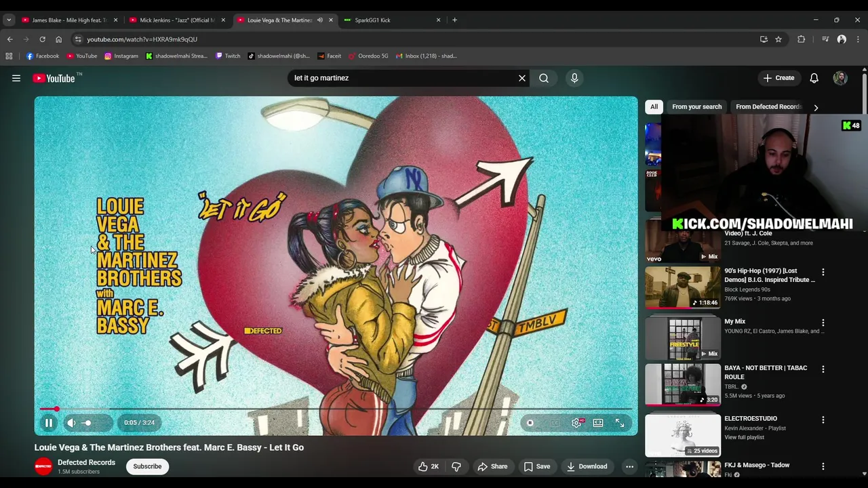868x488 pixels.
Task: Open the Defected Records channel avatar
Action: (43, 466)
